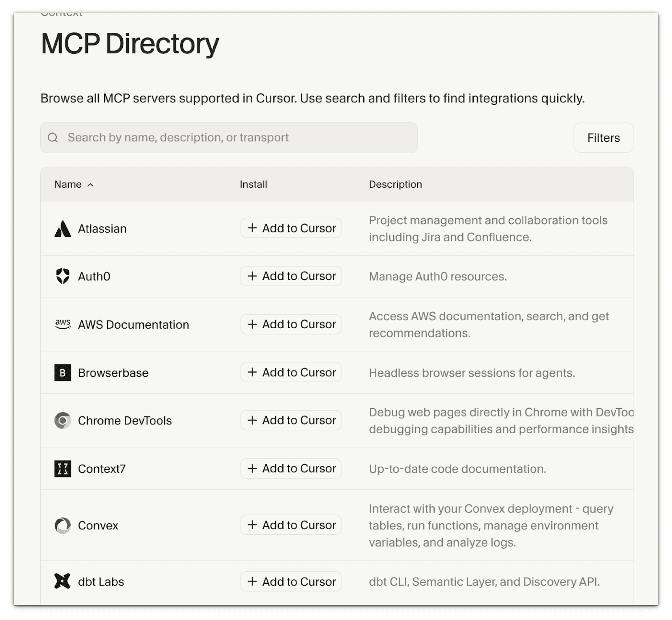This screenshot has height=620, width=672.
Task: Click the Install column header
Action: 253,184
